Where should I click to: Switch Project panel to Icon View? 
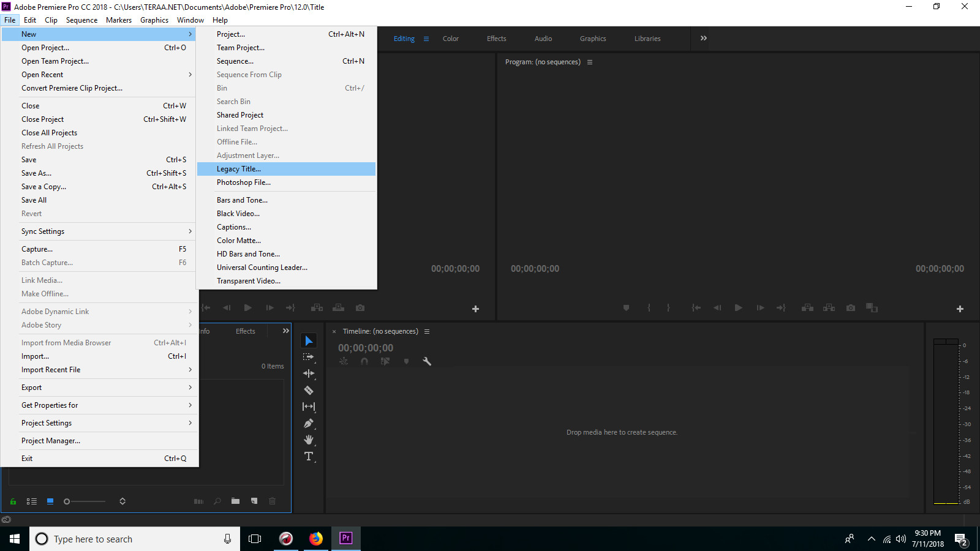50,501
